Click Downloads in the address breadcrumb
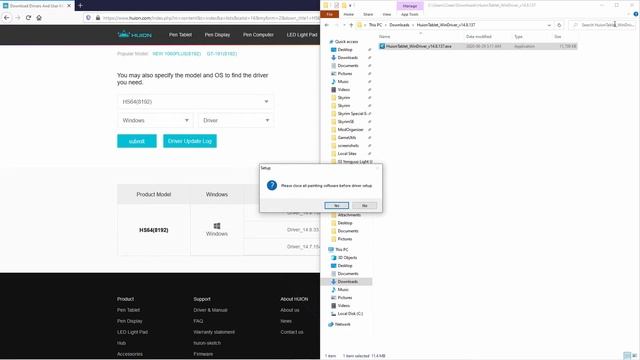Viewport: 640px width, 360px height. pyautogui.click(x=399, y=25)
